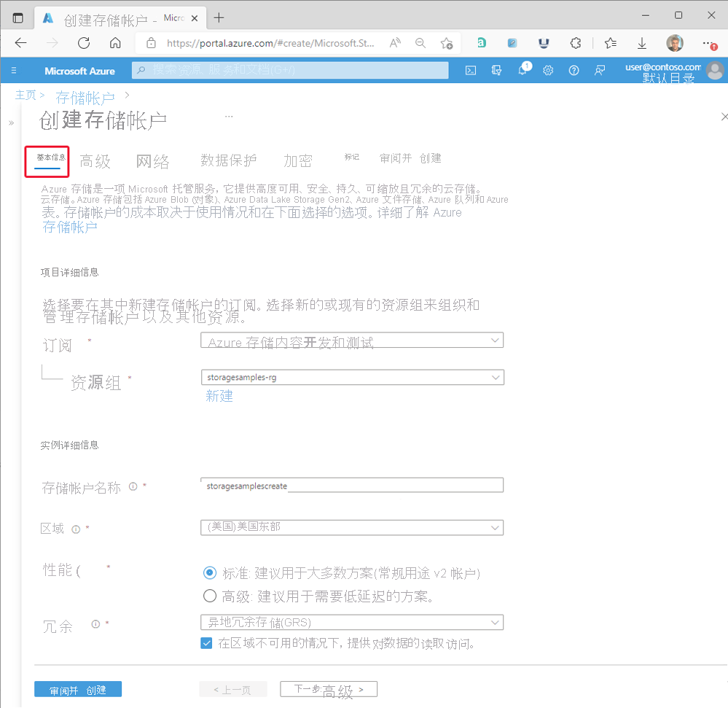Click the browser address bar URL
728x708 pixels.
[x=270, y=43]
